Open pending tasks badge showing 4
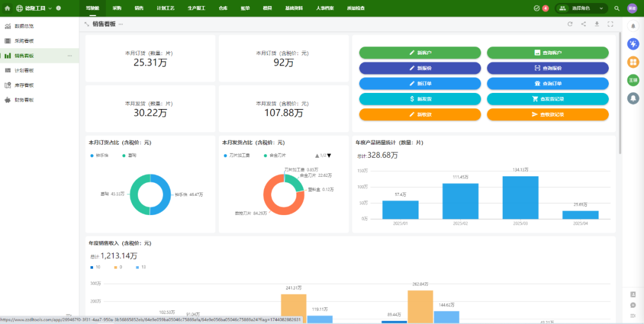The width and height of the screenshot is (644, 324). point(541,8)
